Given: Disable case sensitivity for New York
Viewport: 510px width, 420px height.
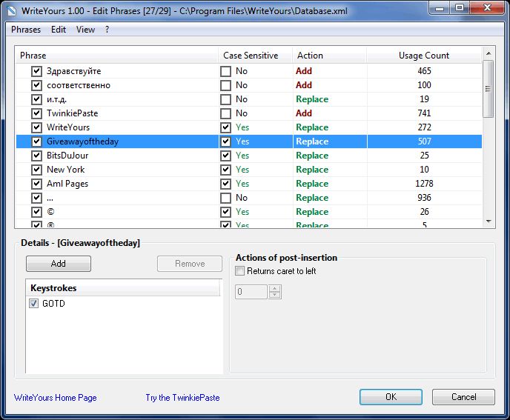Looking at the screenshot, I should (x=225, y=170).
